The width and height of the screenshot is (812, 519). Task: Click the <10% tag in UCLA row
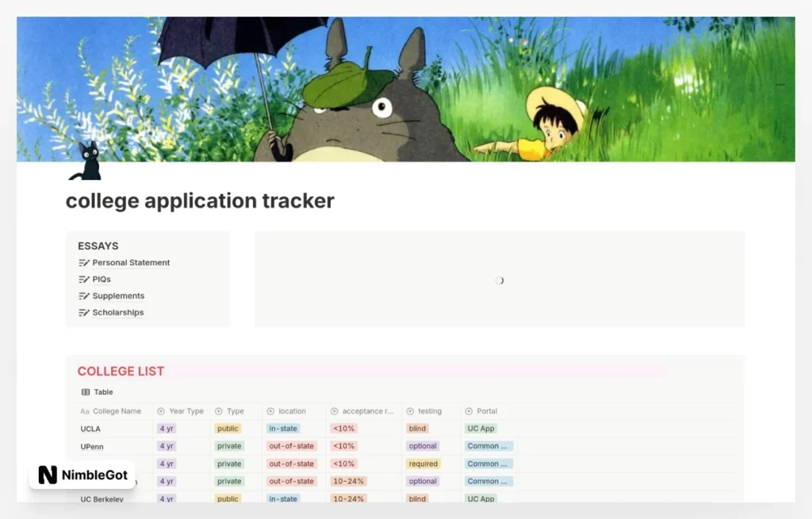click(x=344, y=429)
